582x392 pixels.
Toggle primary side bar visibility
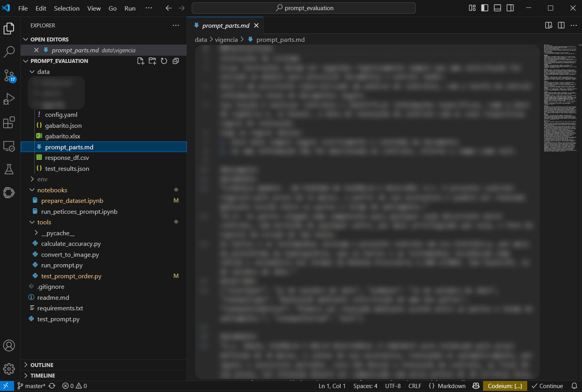click(x=485, y=8)
